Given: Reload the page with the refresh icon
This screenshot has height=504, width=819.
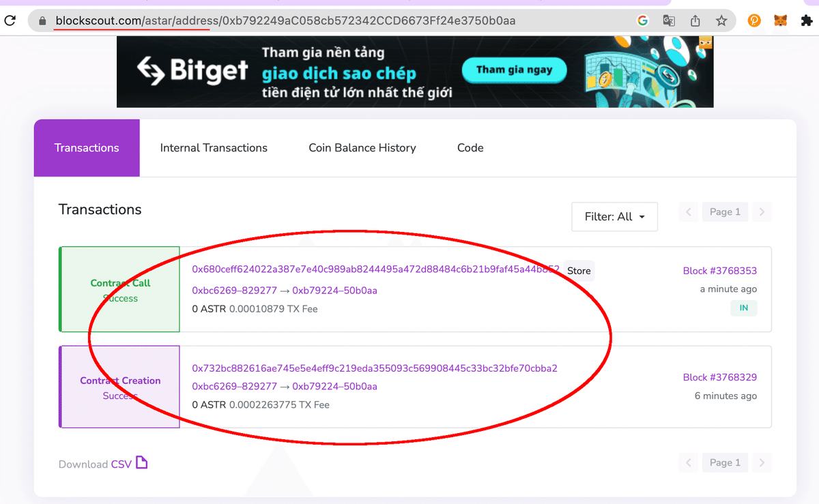Looking at the screenshot, I should click(10, 20).
